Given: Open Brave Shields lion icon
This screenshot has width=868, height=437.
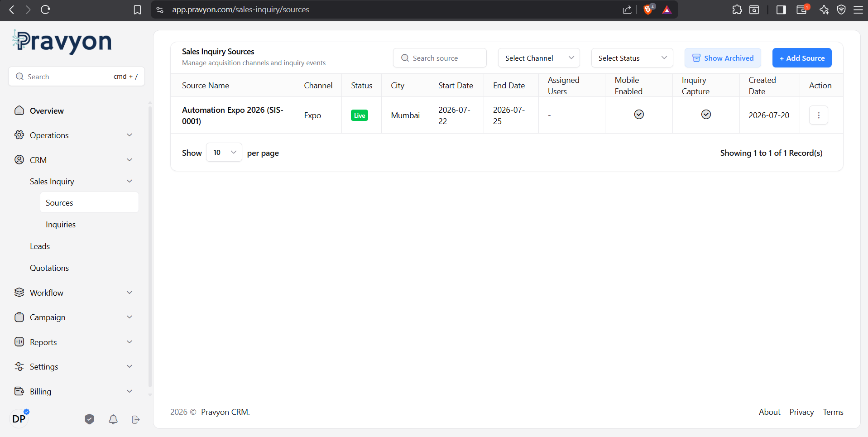Looking at the screenshot, I should [649, 10].
